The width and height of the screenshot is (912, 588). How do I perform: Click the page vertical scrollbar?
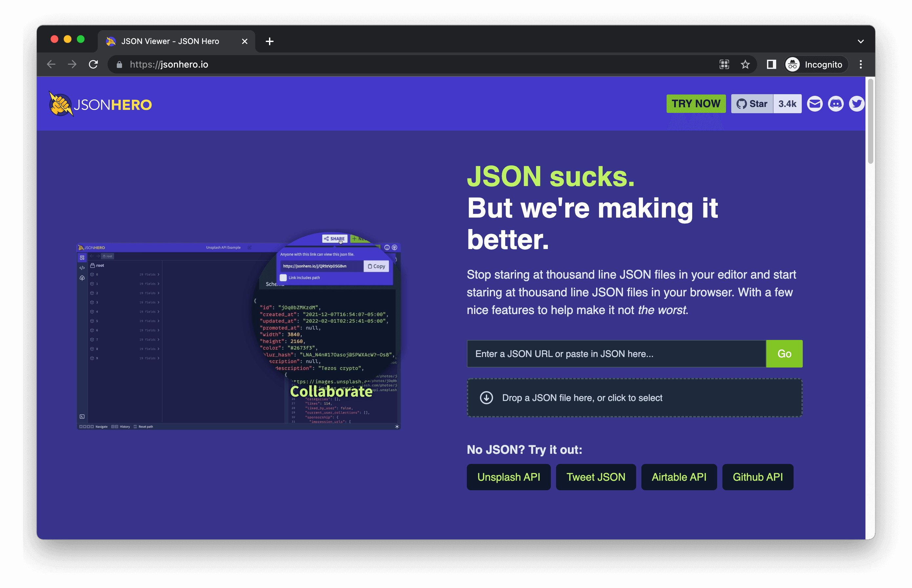[870, 121]
